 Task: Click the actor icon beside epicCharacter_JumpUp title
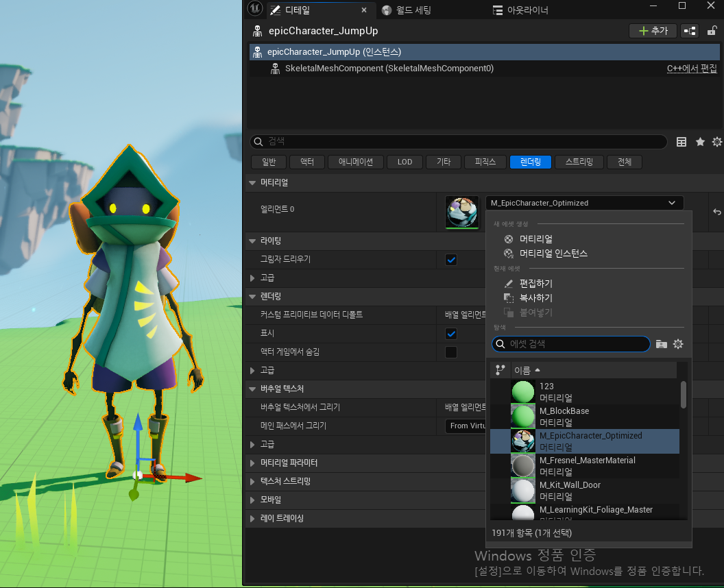point(257,31)
